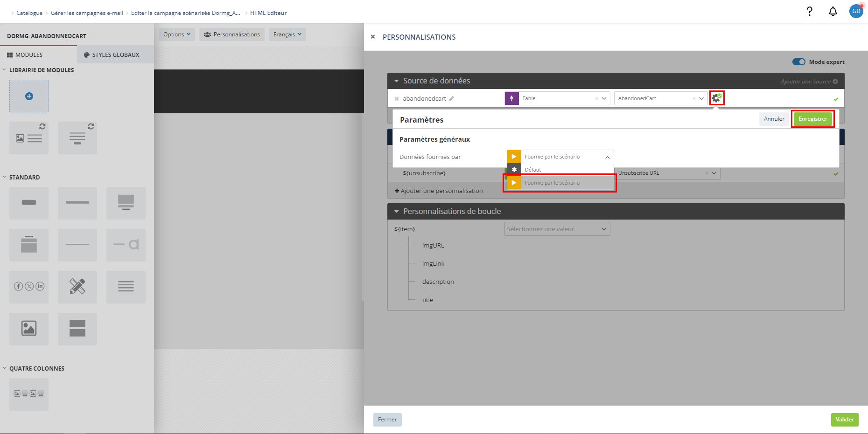Collapse the Source de données section
The image size is (868, 434).
pos(397,81)
